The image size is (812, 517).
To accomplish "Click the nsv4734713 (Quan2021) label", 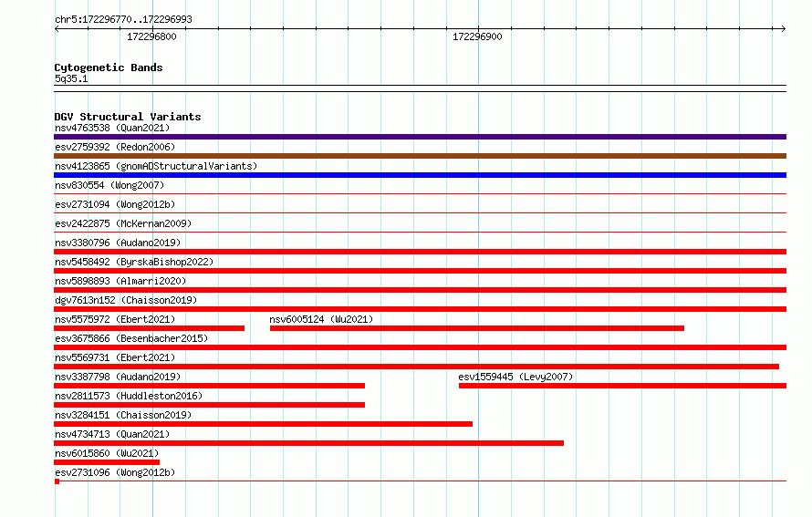I will coord(112,434).
